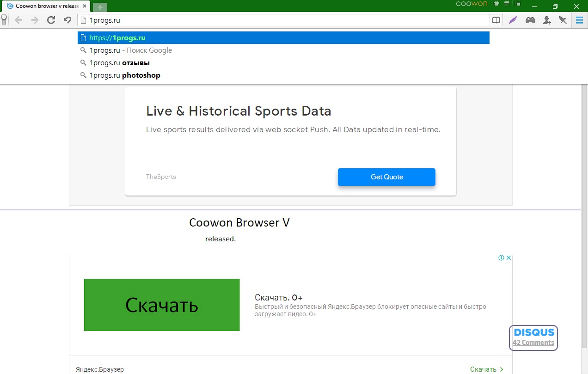Choose 1progs.ru Поиск Google suggestion
Viewport: 588px width, 374px height.
(283, 50)
